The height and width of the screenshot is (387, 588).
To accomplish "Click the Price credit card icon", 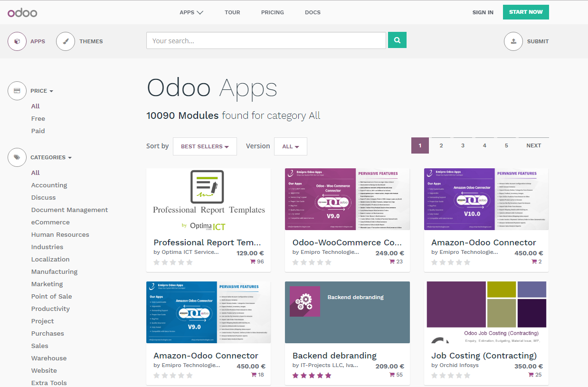I will pos(17,91).
